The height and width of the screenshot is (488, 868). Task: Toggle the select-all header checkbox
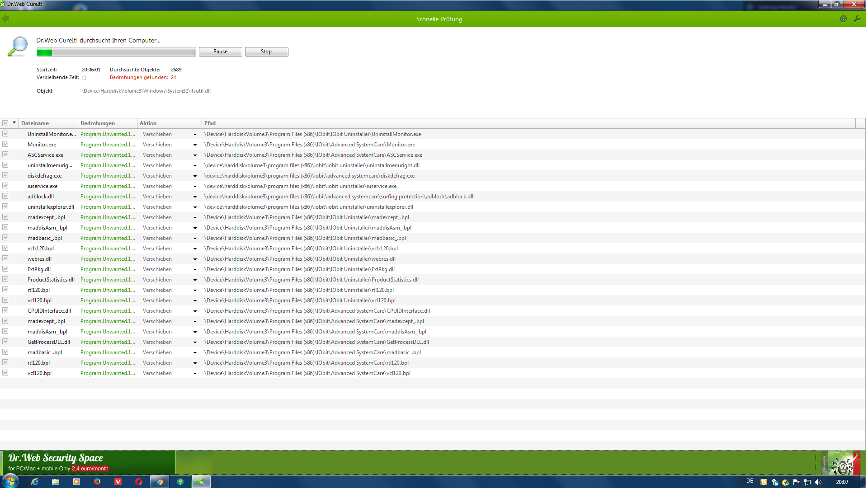point(5,123)
